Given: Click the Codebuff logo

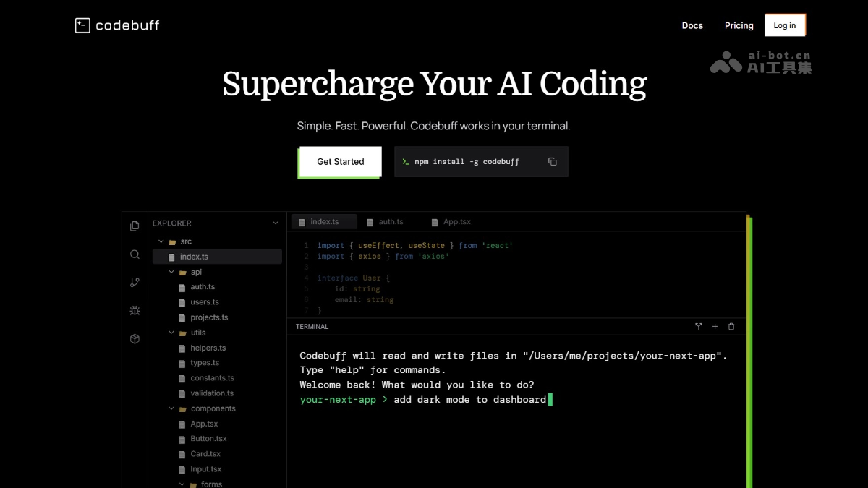Looking at the screenshot, I should [x=116, y=25].
